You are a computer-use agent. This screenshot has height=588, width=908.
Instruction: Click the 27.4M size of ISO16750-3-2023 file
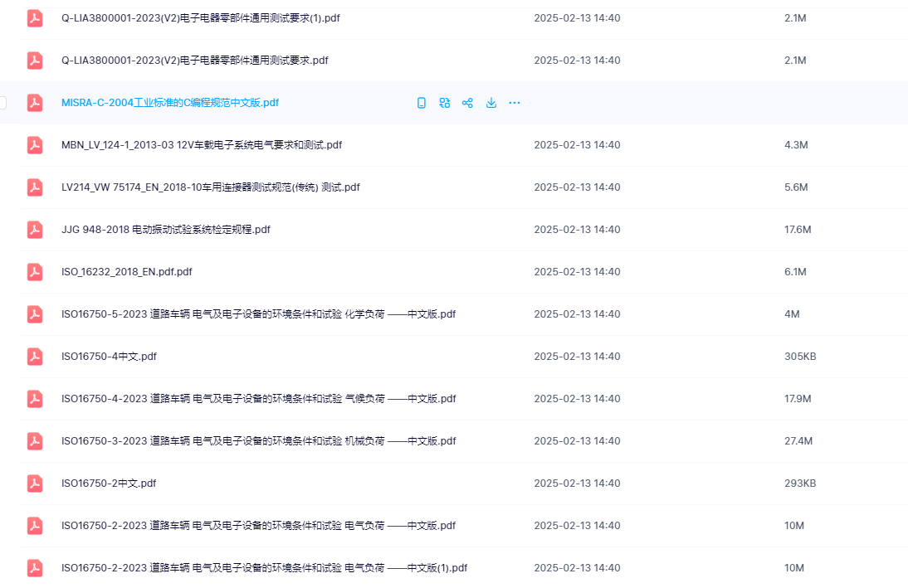798,441
